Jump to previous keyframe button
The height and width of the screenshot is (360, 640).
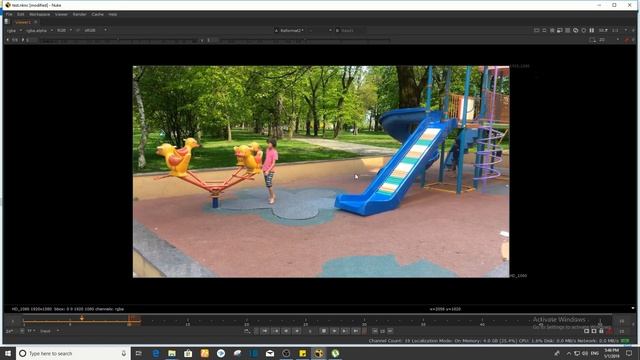point(276,331)
